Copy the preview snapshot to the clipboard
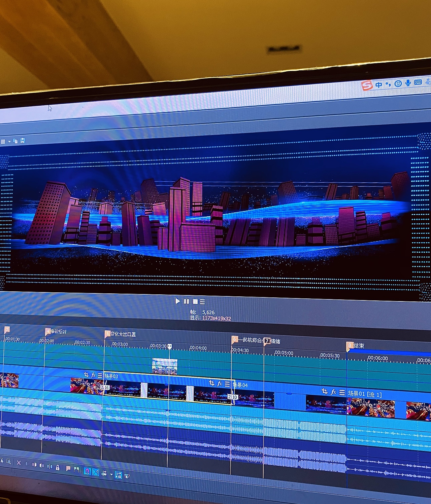Viewport: 431px width, 504px height. tap(15, 141)
